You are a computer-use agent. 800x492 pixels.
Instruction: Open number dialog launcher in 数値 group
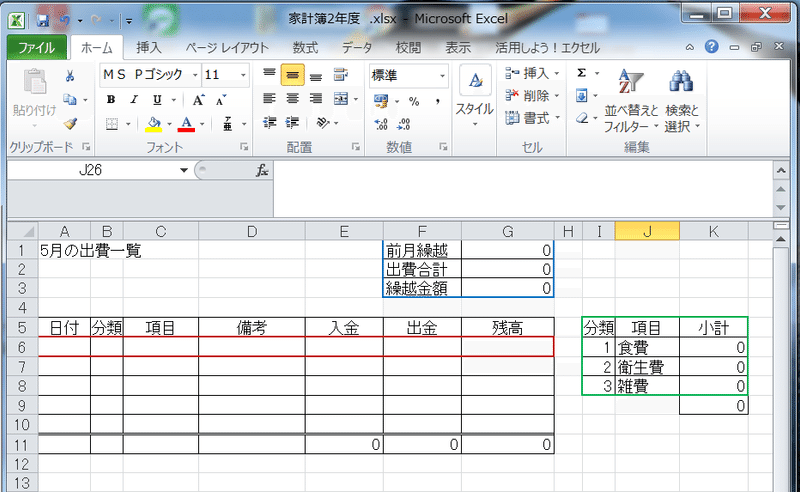point(443,147)
